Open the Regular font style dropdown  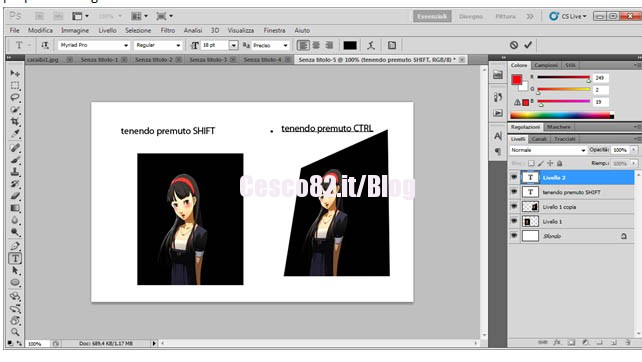point(178,45)
